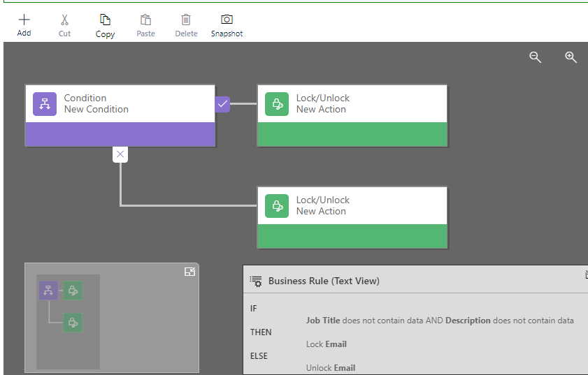Select the New Condition title text

96,110
